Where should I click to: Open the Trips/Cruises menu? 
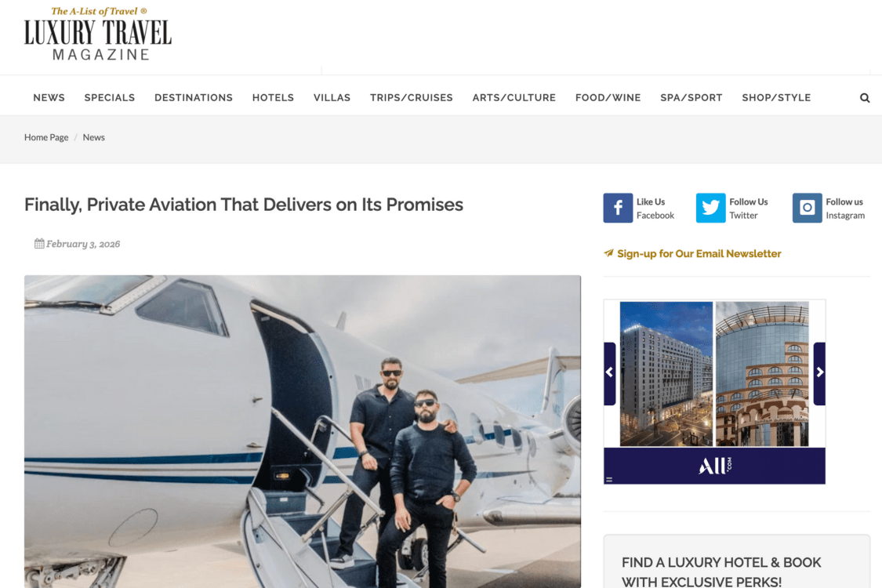pos(411,98)
